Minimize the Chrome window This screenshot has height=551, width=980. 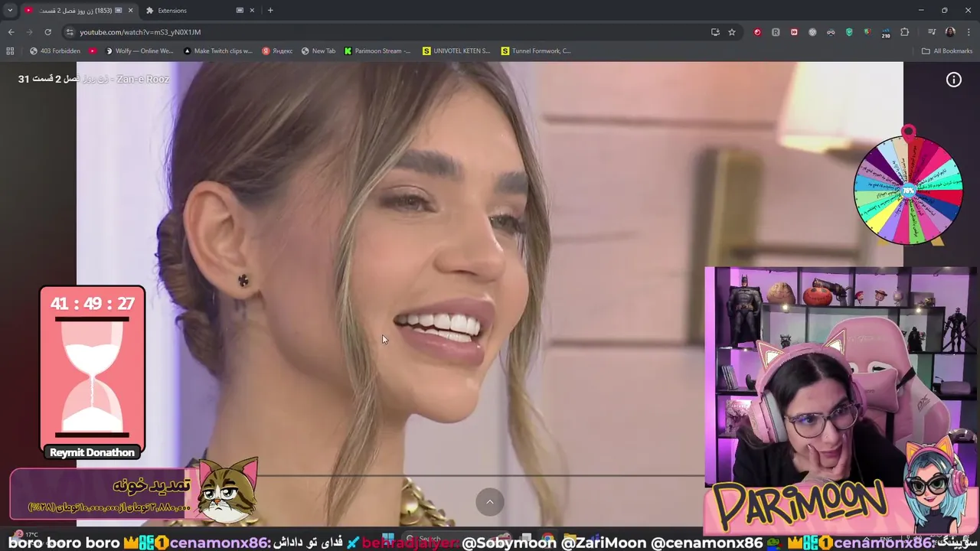point(920,10)
